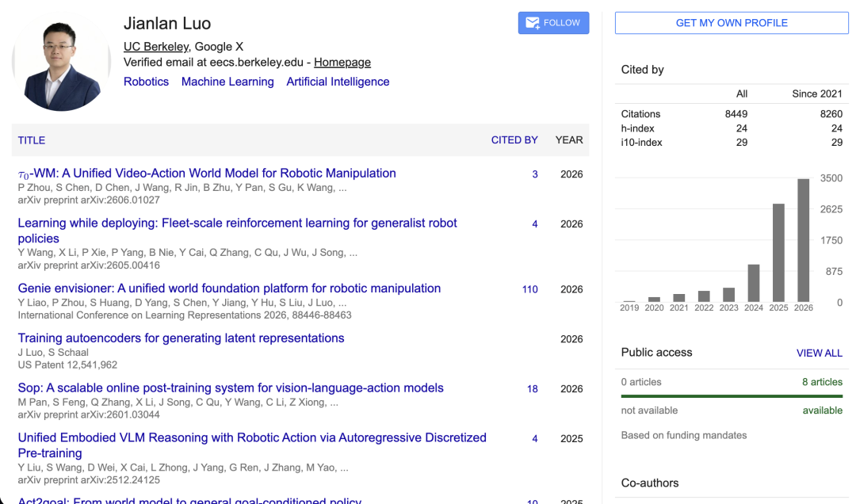Screen dimensions: 856x504
Task: Click the 2024 bar in citation chart
Action: tap(754, 283)
